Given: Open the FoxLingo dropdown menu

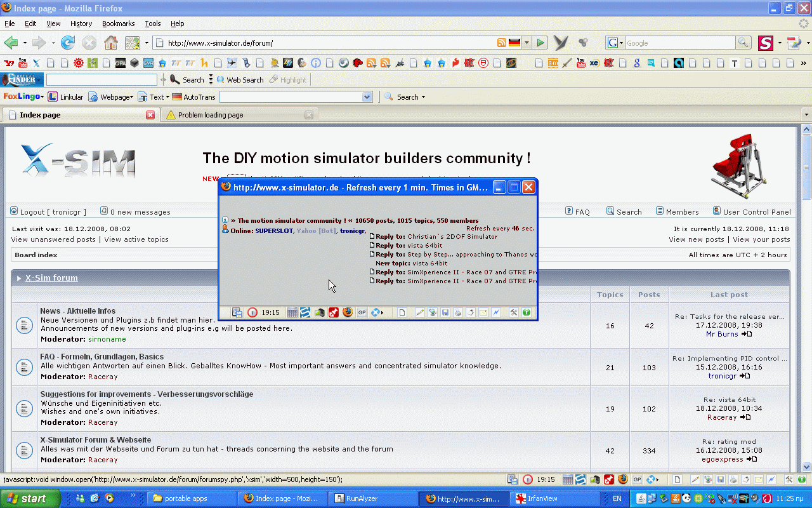Looking at the screenshot, I should click(23, 97).
